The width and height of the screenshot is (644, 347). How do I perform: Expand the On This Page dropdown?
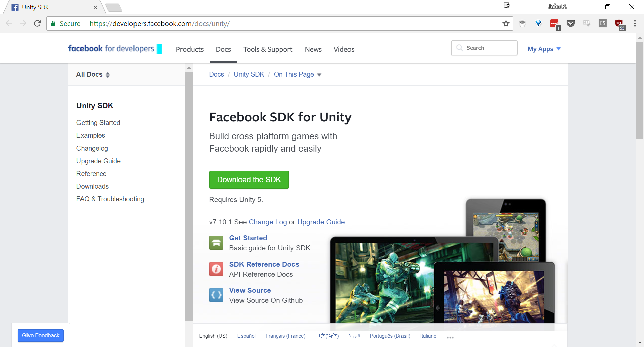click(298, 74)
